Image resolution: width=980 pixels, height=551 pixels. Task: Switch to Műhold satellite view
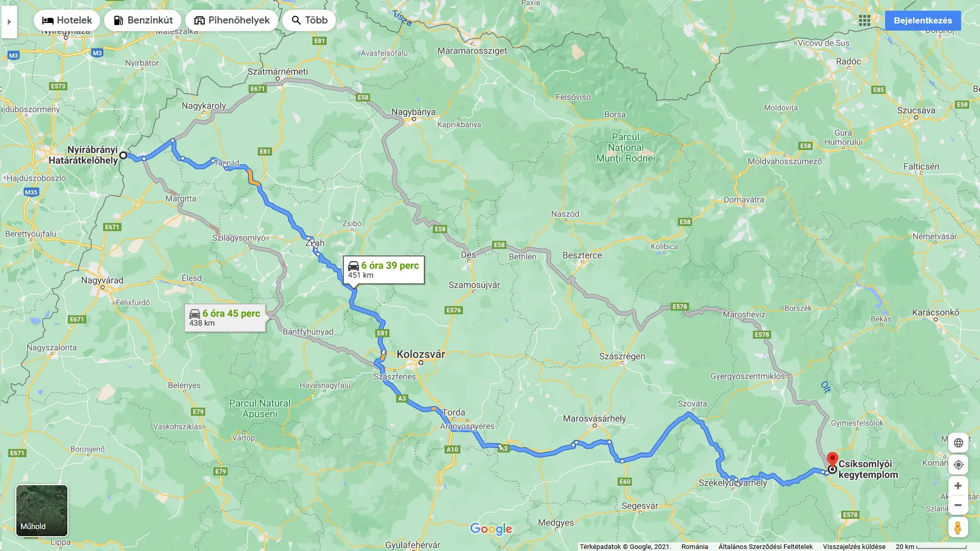pyautogui.click(x=42, y=511)
